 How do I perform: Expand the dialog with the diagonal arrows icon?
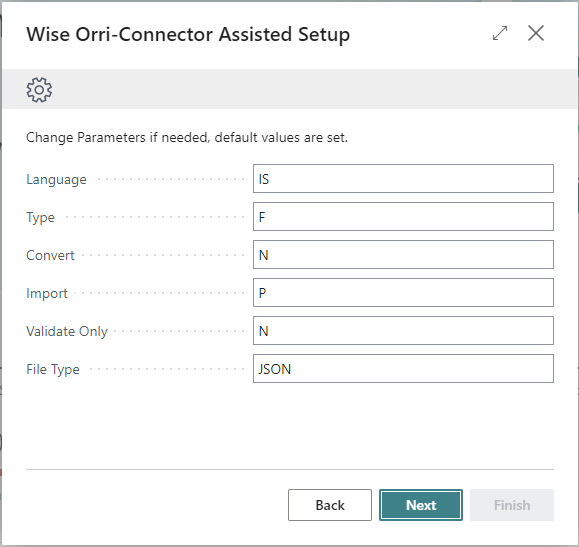500,34
